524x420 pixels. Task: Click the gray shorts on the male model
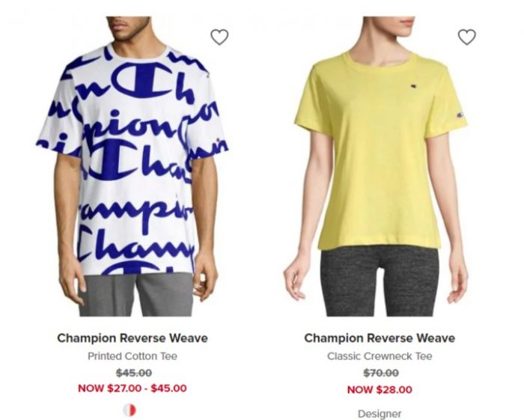tap(136, 296)
